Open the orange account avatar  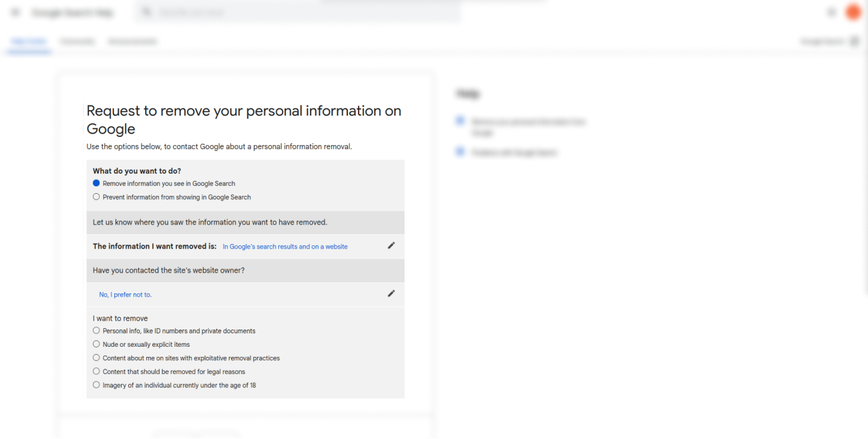pyautogui.click(x=853, y=12)
